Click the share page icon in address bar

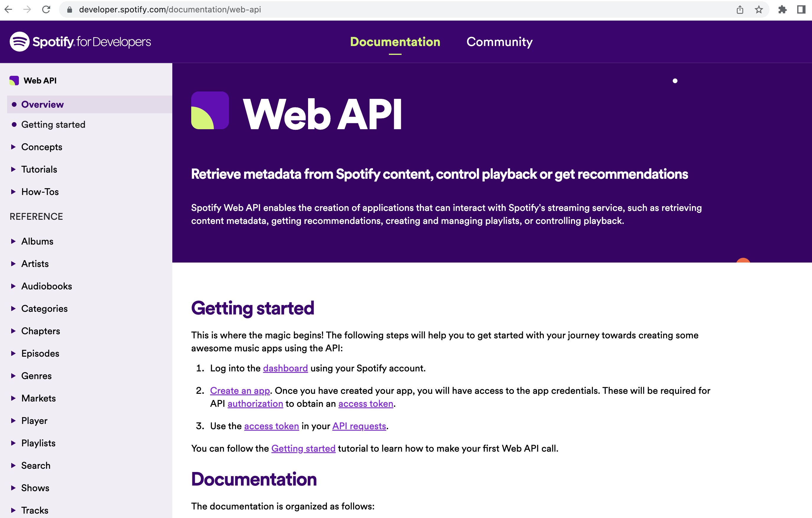tap(740, 9)
